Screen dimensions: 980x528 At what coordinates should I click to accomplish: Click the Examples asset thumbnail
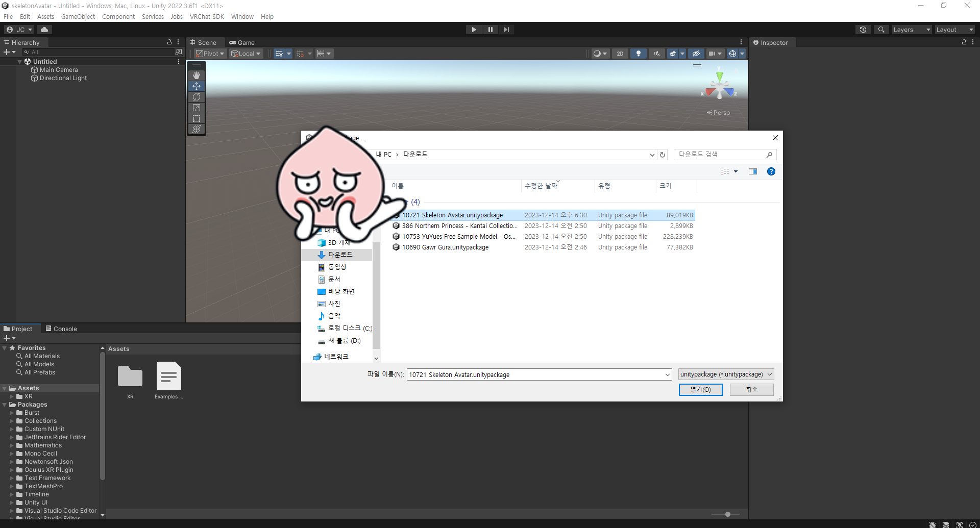(x=168, y=376)
